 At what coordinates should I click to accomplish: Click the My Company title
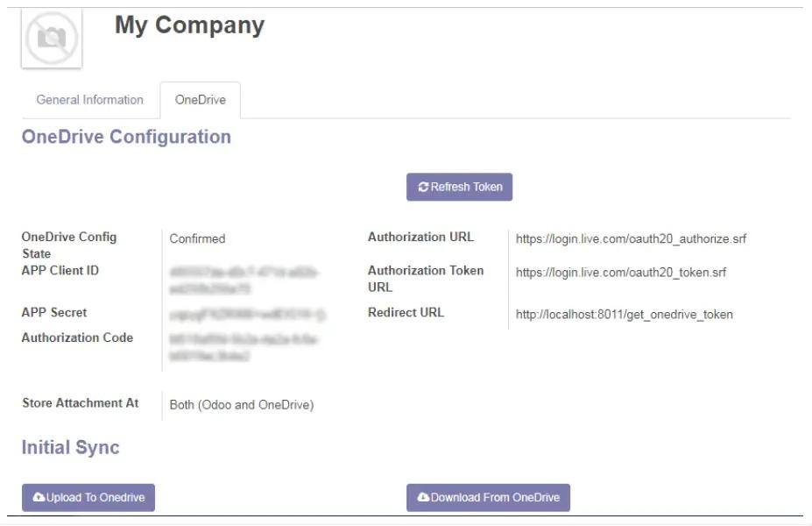coord(190,25)
